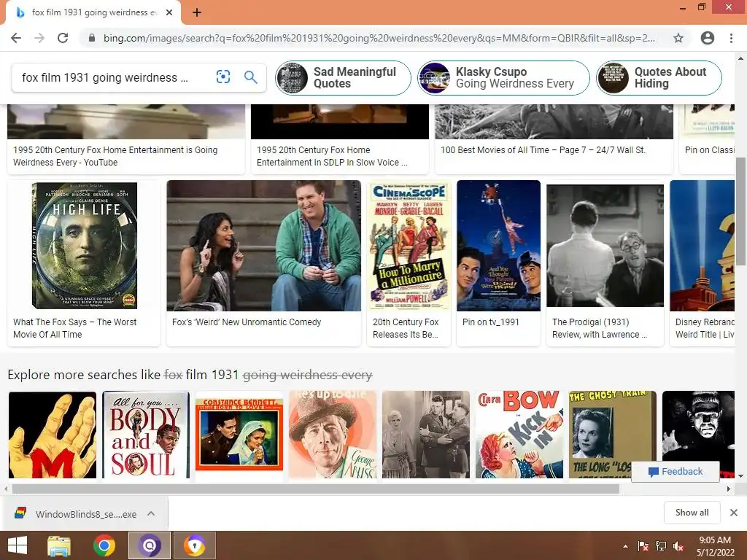
Task: Click the network tray icon
Action: (661, 546)
